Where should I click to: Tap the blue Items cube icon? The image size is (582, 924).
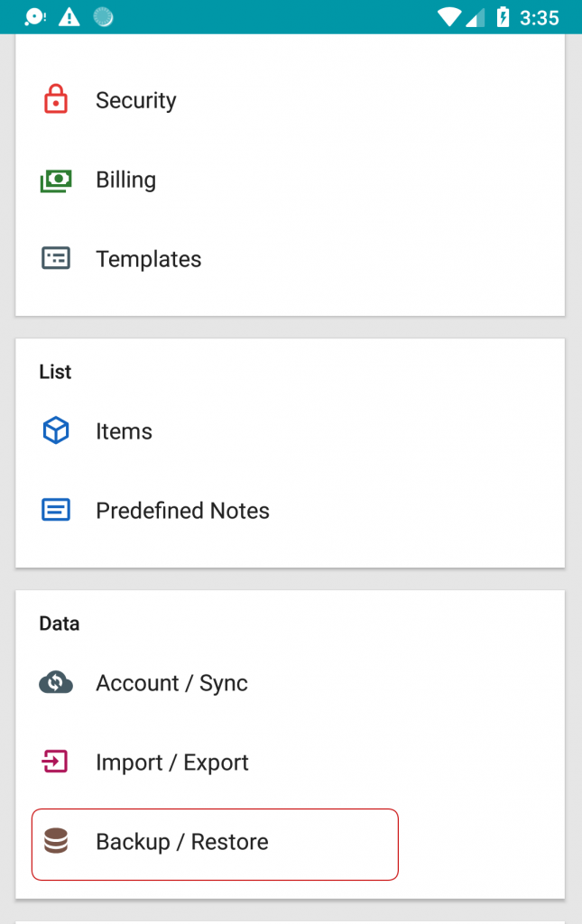click(x=56, y=430)
